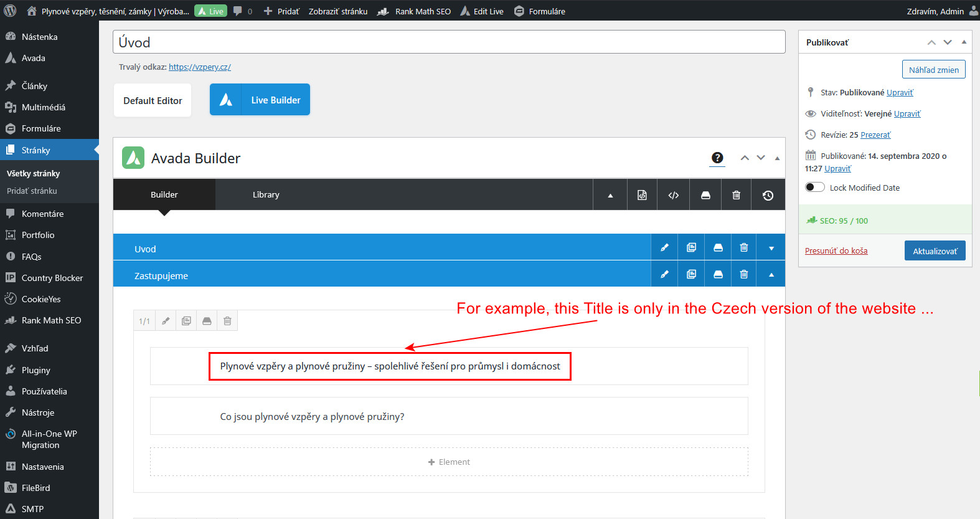Image resolution: width=980 pixels, height=519 pixels.
Task: Click Presunúť do koša trash link
Action: (x=836, y=250)
